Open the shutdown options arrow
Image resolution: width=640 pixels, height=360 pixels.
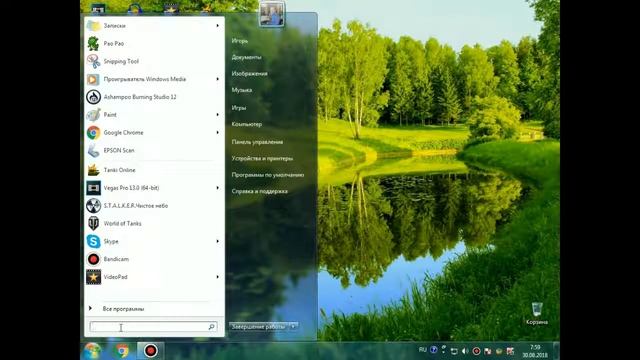click(x=293, y=327)
